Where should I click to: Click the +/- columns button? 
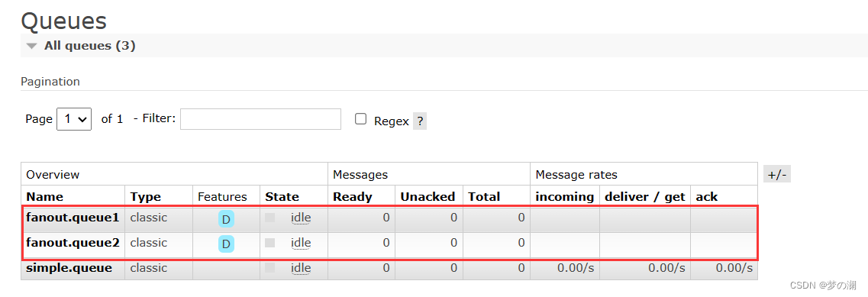776,175
